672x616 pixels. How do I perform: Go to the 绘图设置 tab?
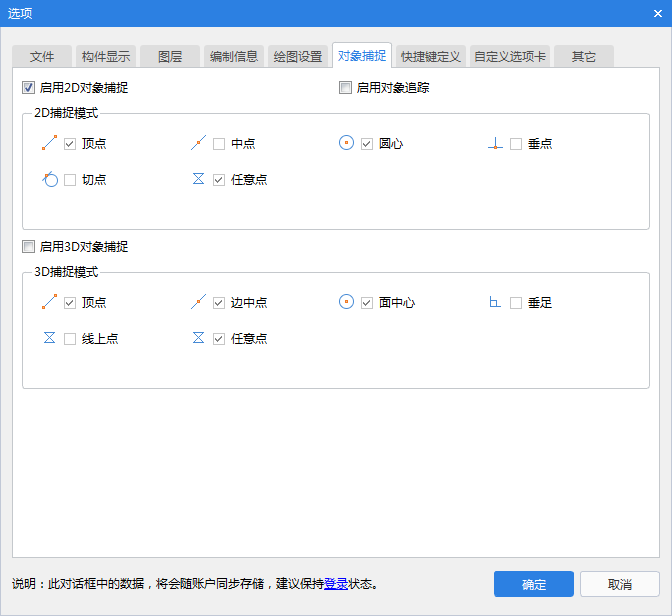[298, 56]
